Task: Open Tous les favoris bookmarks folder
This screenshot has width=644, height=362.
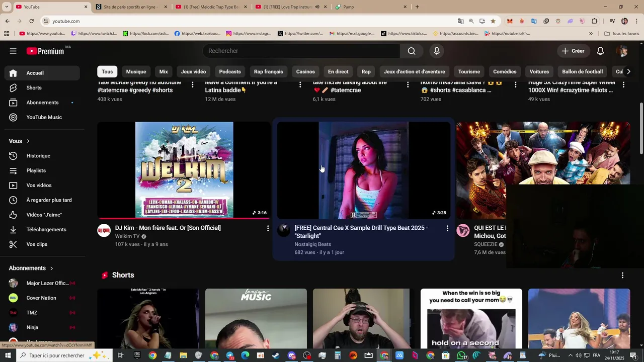Action: 622,34
